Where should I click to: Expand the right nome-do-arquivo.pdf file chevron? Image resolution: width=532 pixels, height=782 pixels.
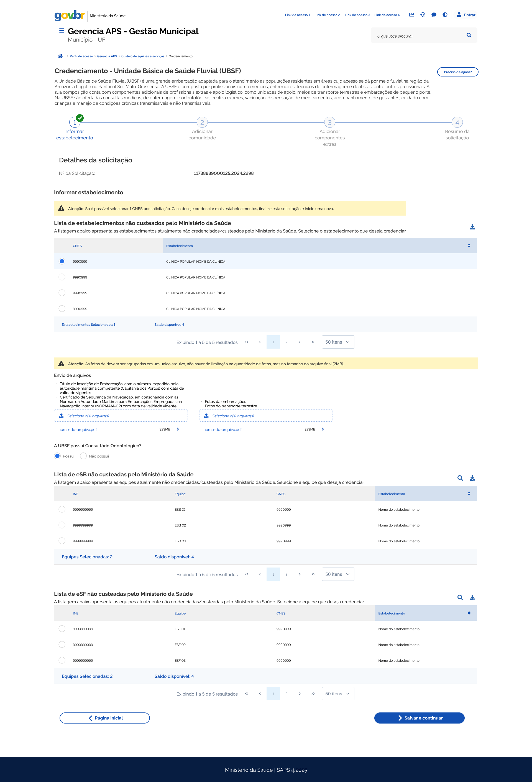tap(323, 429)
